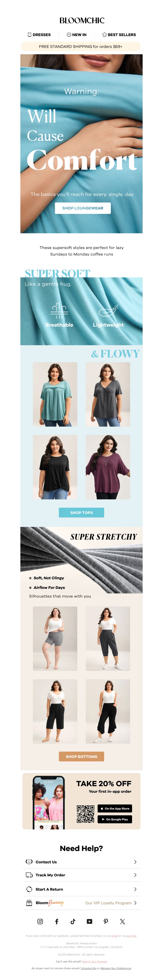The image size is (163, 980).
Task: Expand the Start A Return chevron
Action: (135, 889)
